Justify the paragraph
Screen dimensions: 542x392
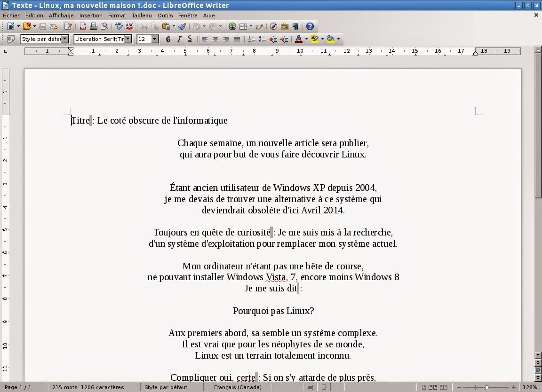[x=237, y=39]
